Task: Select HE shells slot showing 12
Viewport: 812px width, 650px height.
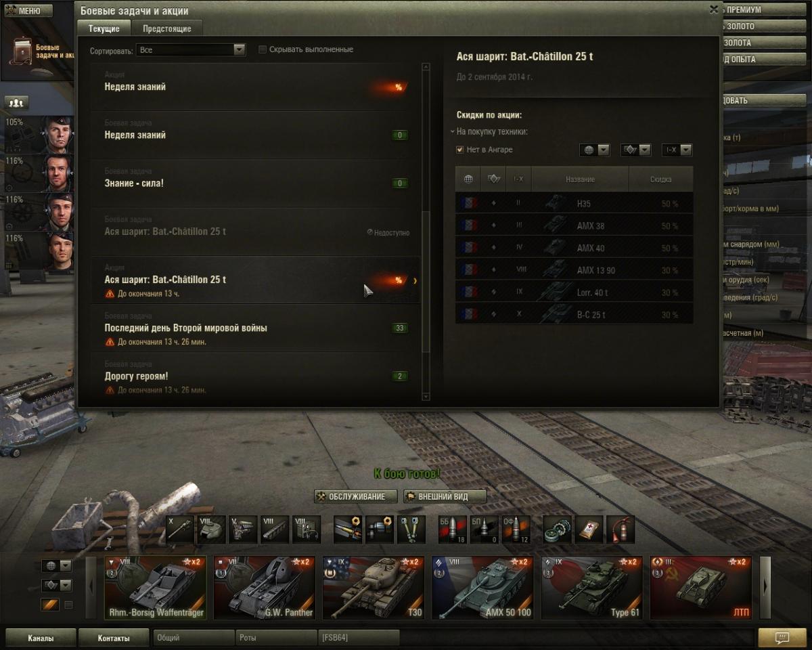Action: pos(516,529)
